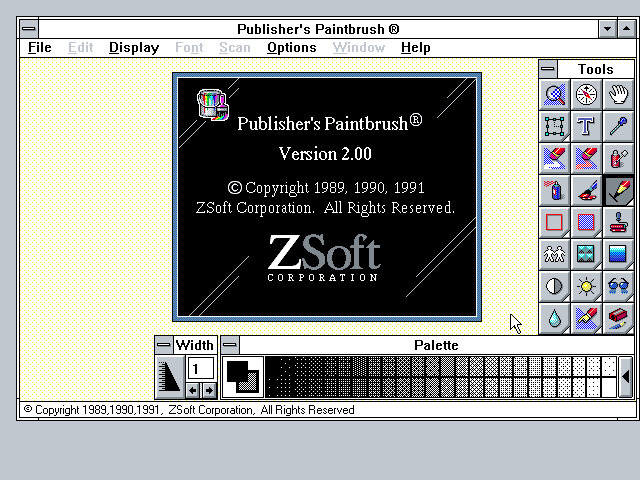
Task: Open the Tools panel control menu
Action: (x=548, y=69)
